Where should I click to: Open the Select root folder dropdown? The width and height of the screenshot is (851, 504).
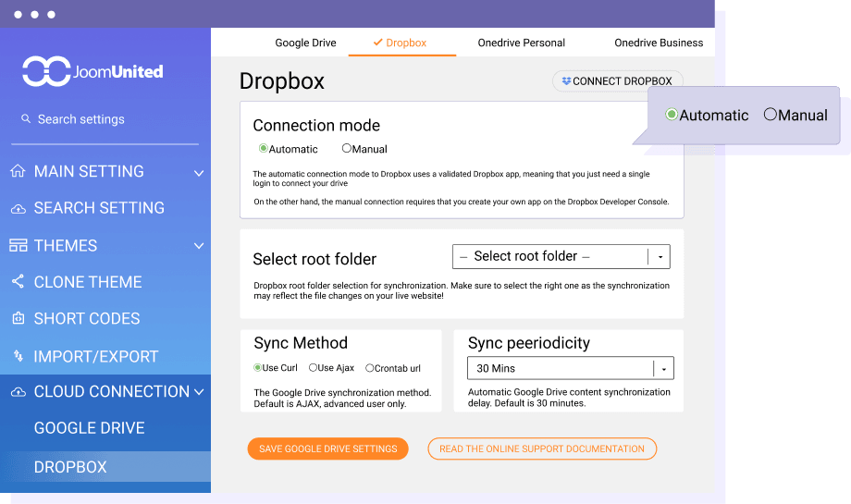pyautogui.click(x=561, y=256)
